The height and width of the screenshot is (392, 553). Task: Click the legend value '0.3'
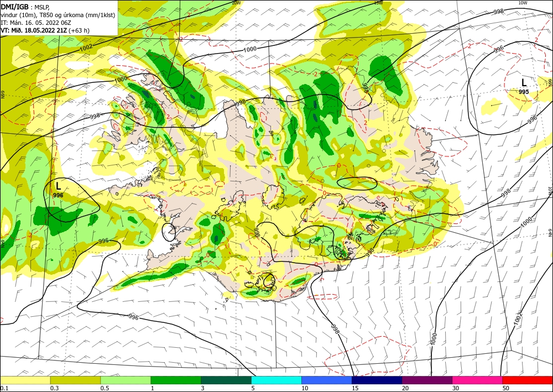pyautogui.click(x=54, y=388)
